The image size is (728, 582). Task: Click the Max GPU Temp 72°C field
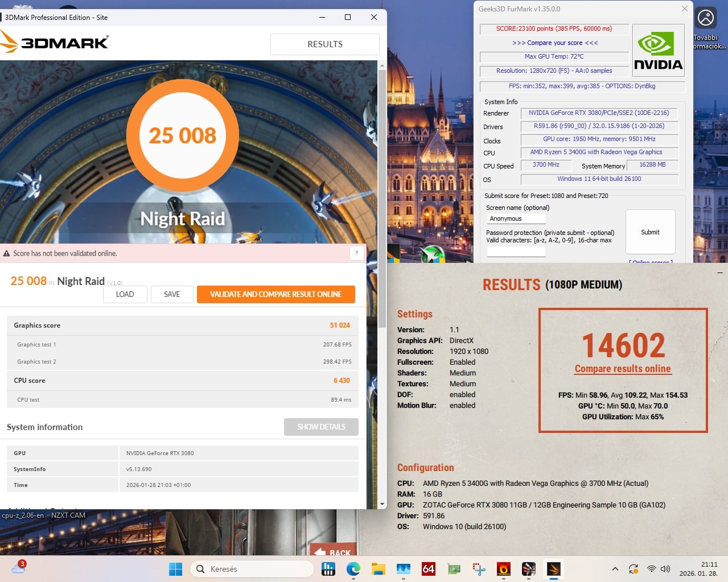[x=554, y=57]
